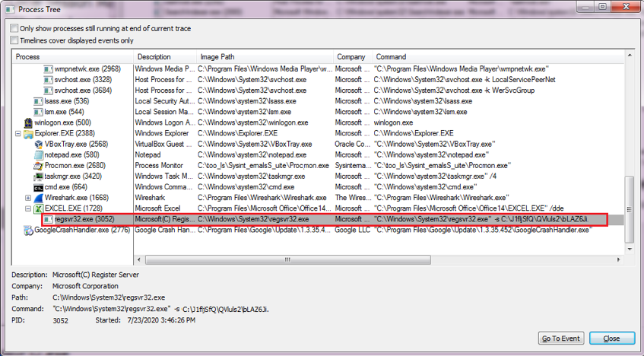Toggle Timelines cover displayed events only

(14, 40)
